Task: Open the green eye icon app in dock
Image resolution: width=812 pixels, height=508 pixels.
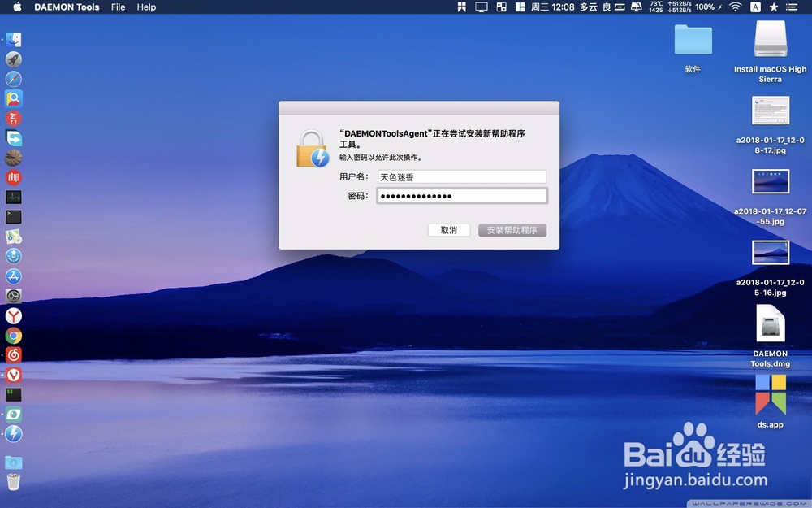Action: click(x=14, y=415)
